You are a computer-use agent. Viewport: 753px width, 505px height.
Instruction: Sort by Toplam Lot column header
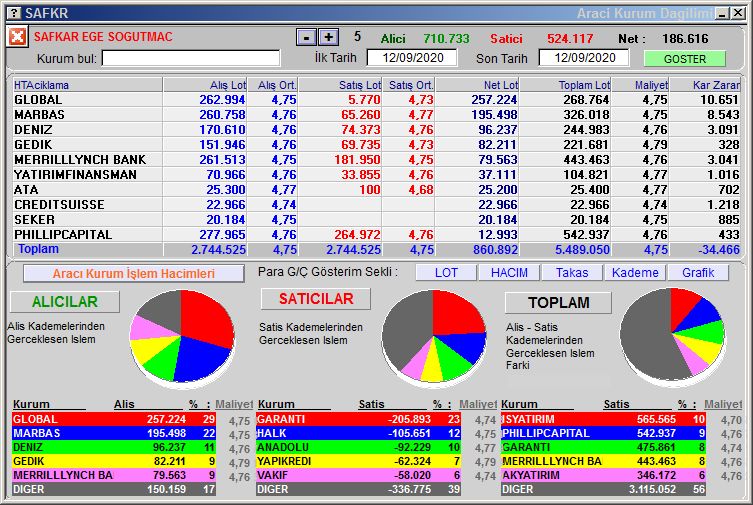[x=566, y=85]
